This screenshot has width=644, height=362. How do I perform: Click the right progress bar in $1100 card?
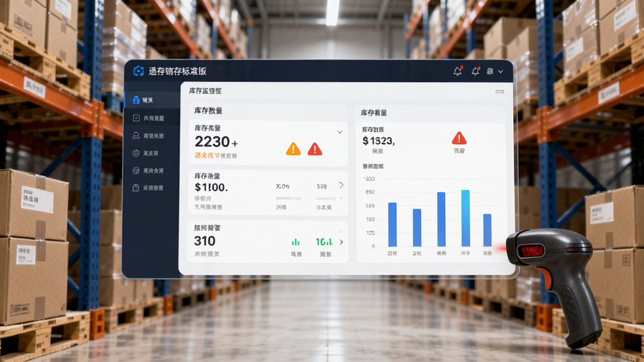pyautogui.click(x=326, y=199)
